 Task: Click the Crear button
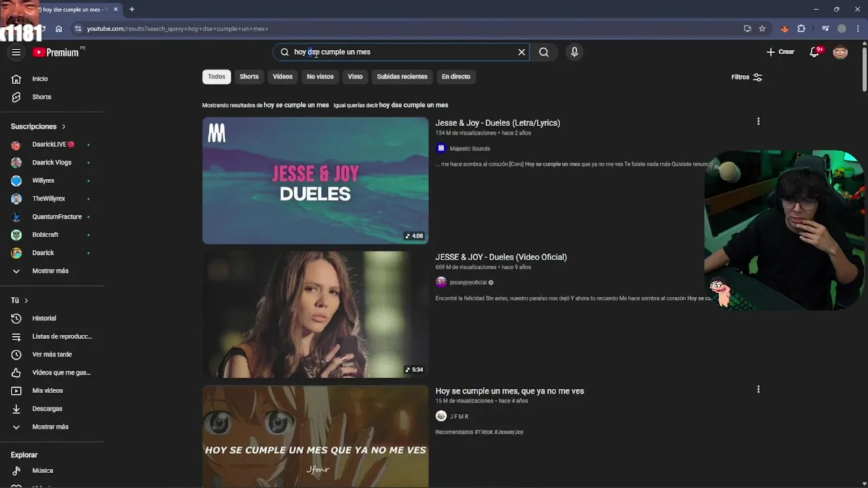[781, 52]
